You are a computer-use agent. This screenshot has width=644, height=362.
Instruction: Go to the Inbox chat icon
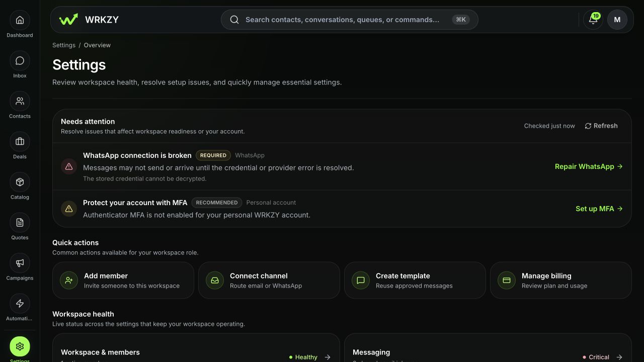tap(20, 61)
